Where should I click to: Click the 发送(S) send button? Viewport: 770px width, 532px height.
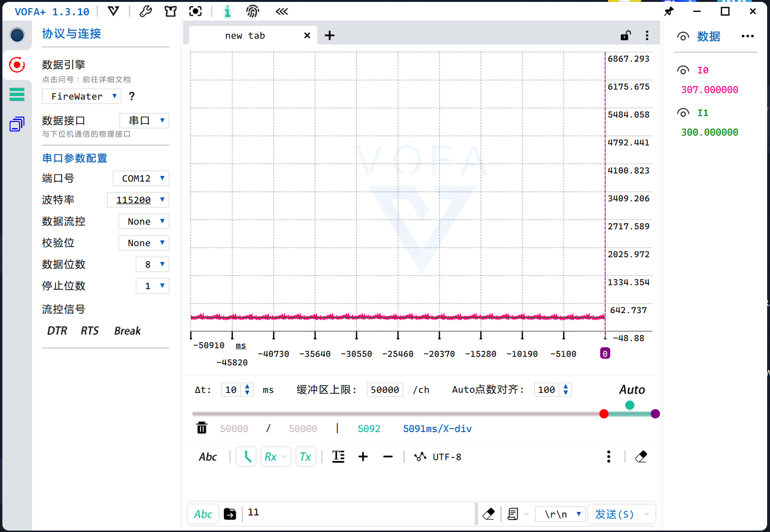[x=614, y=514]
